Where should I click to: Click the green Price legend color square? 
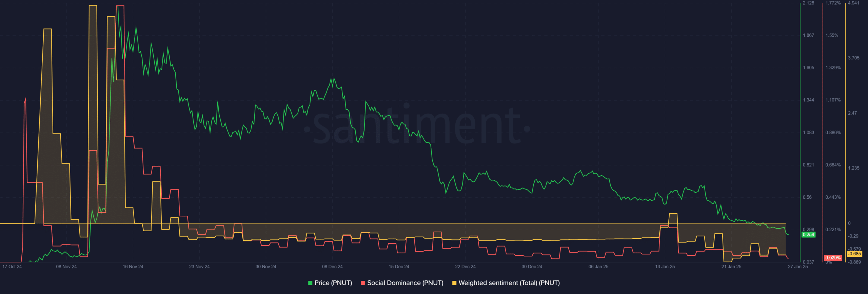310,283
